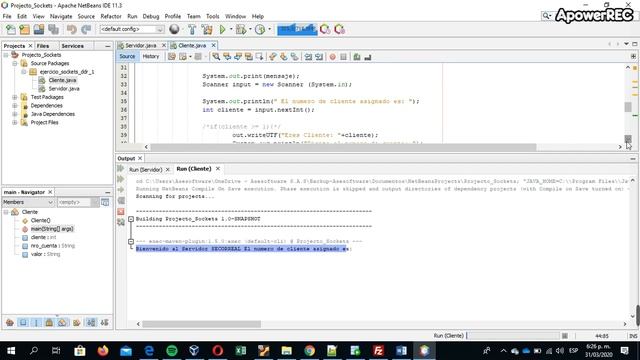Collapse the Projecto_Sockets project node
This screenshot has height=360, width=640.
click(x=6, y=55)
